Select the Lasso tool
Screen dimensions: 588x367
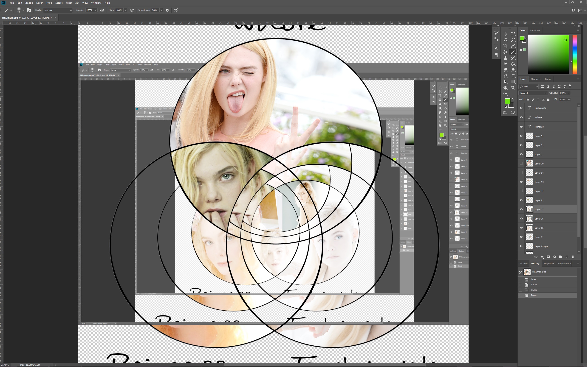[506, 40]
